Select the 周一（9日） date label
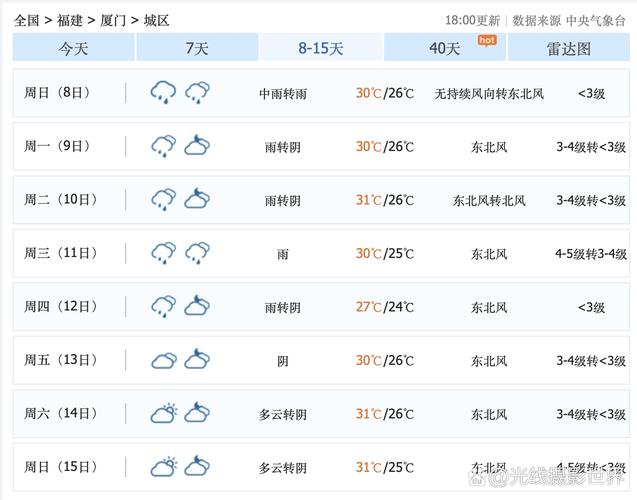This screenshot has height=500, width=637. (x=57, y=146)
